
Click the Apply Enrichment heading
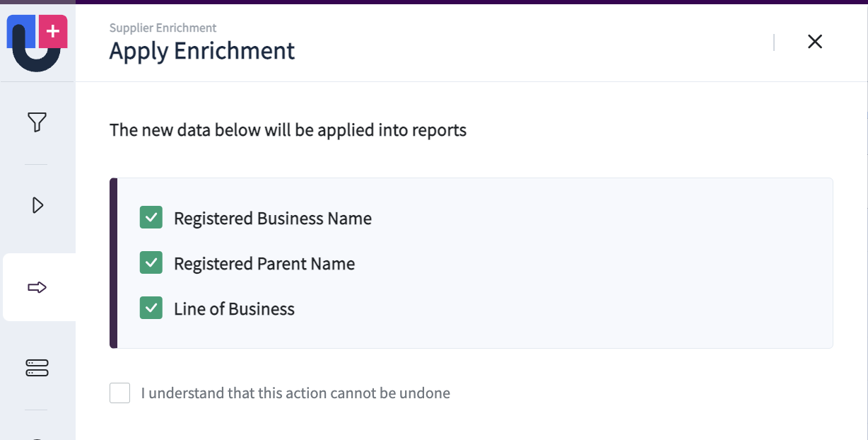tap(202, 52)
